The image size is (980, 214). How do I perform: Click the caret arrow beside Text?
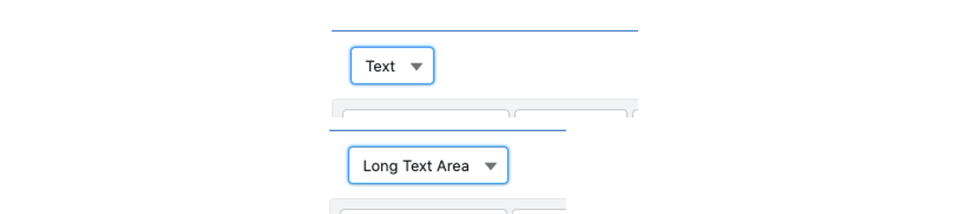417,66
